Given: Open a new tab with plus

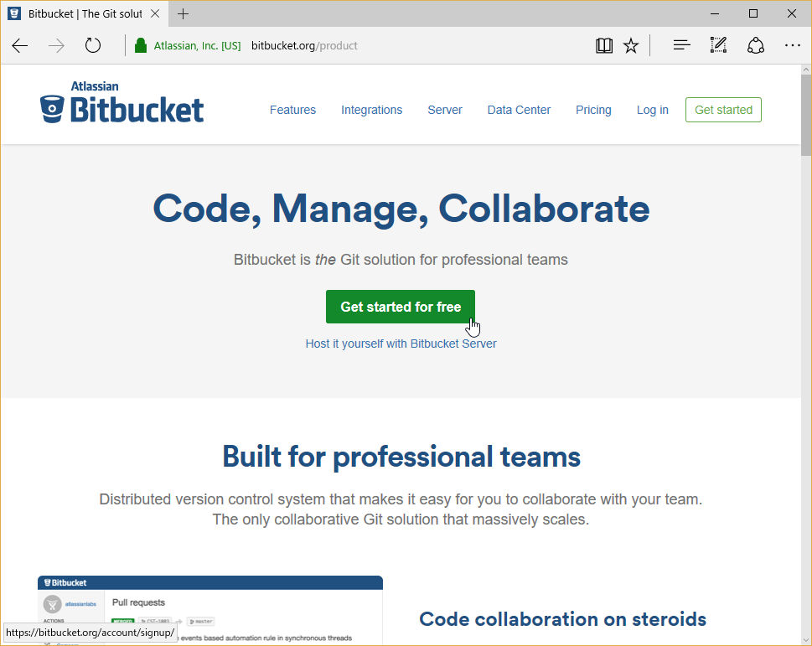Looking at the screenshot, I should tap(183, 14).
